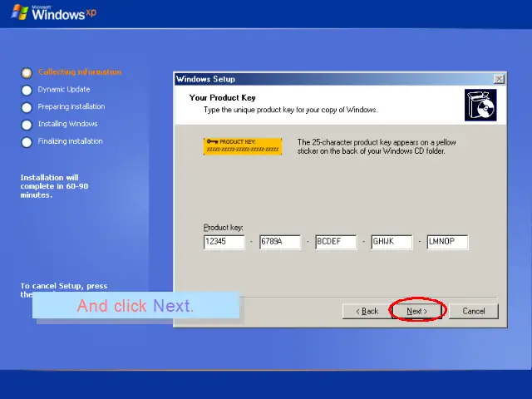This screenshot has height=399, width=532.
Task: Click the product key field containing BCDEF
Action: click(x=336, y=242)
